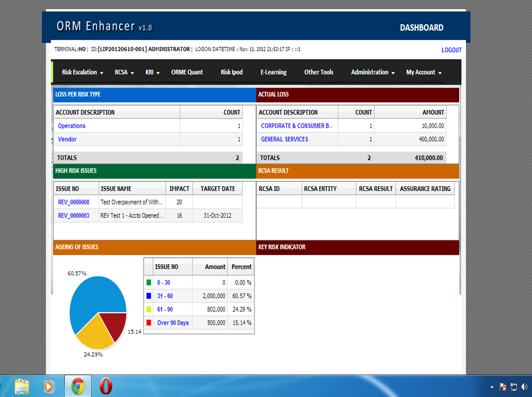Viewport: 532px width, 397px height.
Task: Click the network icon in system tray
Action: (513, 386)
